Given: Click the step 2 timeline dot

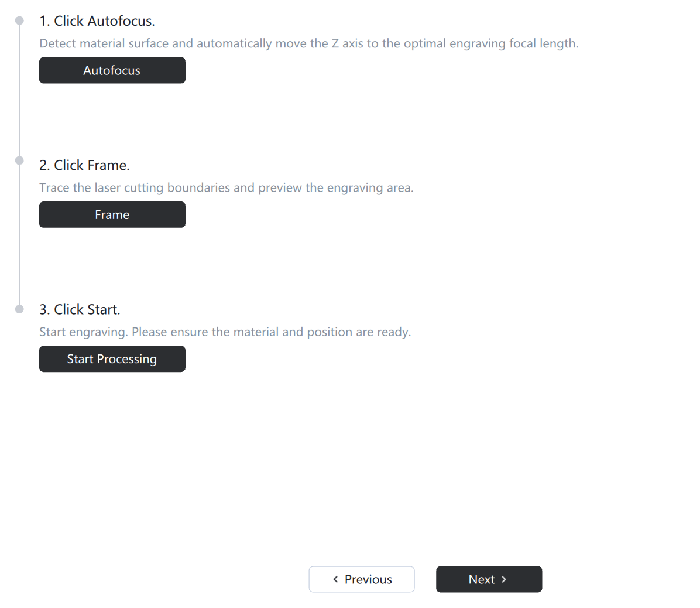Looking at the screenshot, I should coord(19,160).
